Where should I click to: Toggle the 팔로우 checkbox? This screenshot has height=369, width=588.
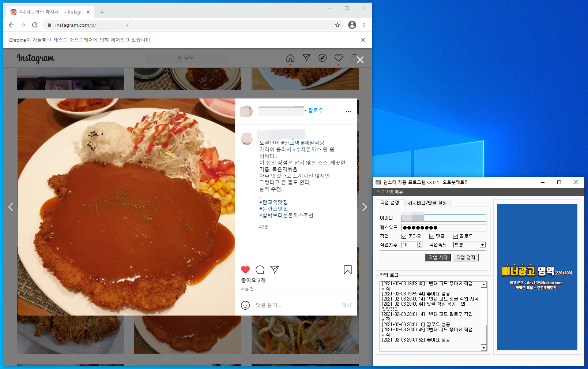tap(455, 236)
